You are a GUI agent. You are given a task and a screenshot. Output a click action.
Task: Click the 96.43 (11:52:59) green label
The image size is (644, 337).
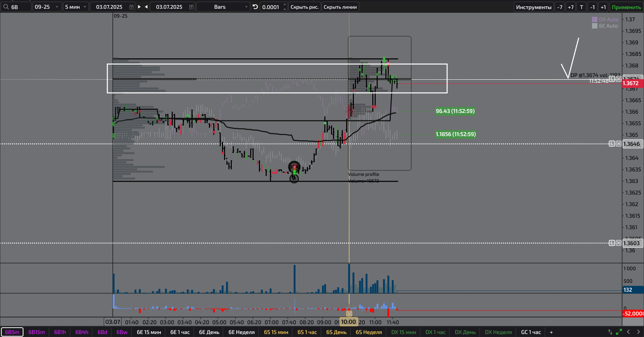[455, 111]
